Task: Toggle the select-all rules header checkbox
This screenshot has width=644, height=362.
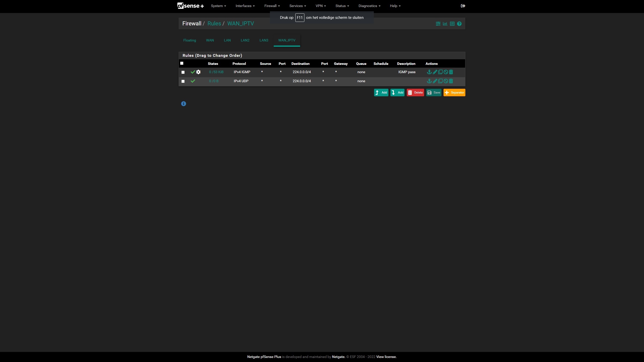Action: 182,63
